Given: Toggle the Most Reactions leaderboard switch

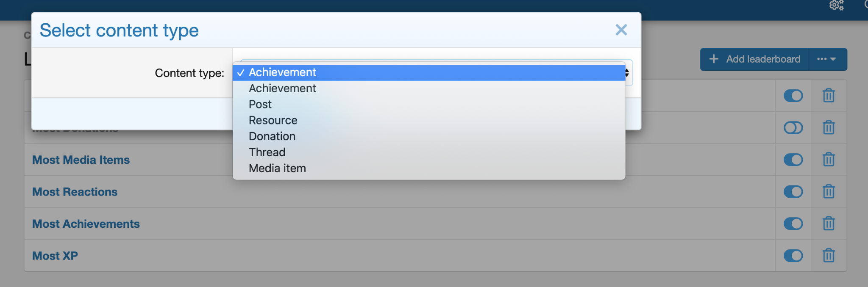Looking at the screenshot, I should [x=793, y=192].
